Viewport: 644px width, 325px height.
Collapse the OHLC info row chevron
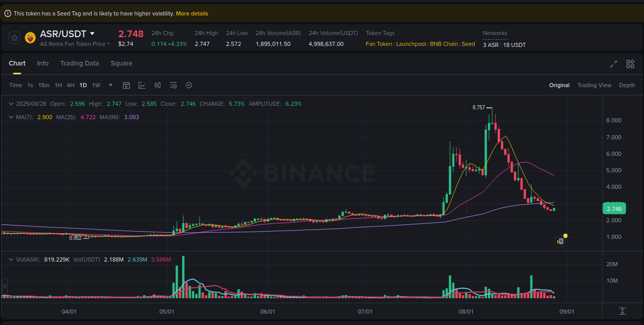pos(10,104)
